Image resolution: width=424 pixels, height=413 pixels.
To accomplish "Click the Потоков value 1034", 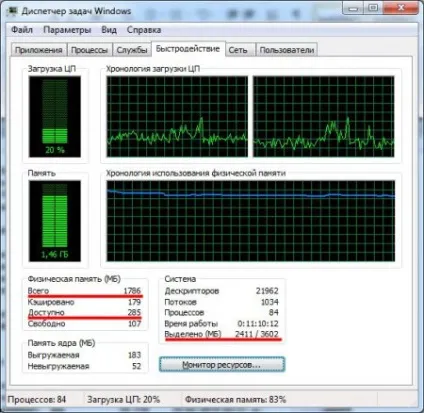I will 269,302.
